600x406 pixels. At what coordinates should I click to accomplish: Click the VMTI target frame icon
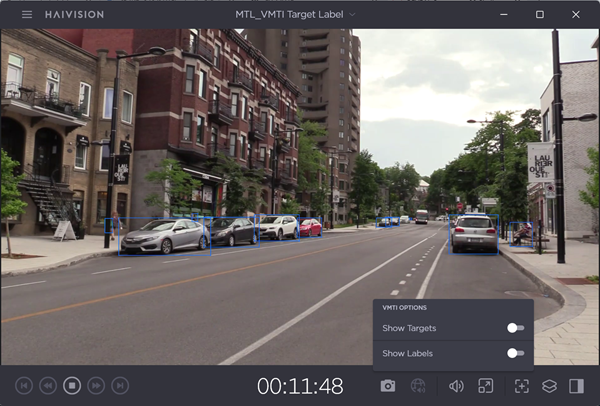521,386
